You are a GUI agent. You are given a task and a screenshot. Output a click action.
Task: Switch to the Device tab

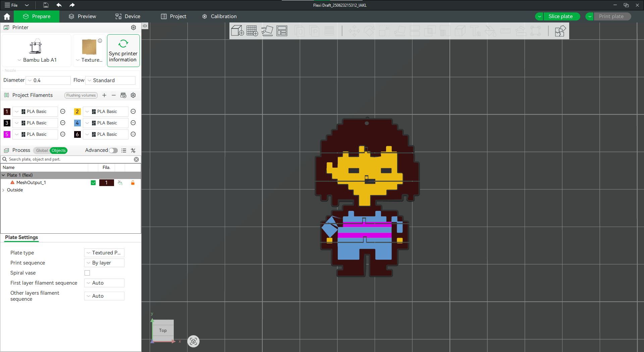128,16
